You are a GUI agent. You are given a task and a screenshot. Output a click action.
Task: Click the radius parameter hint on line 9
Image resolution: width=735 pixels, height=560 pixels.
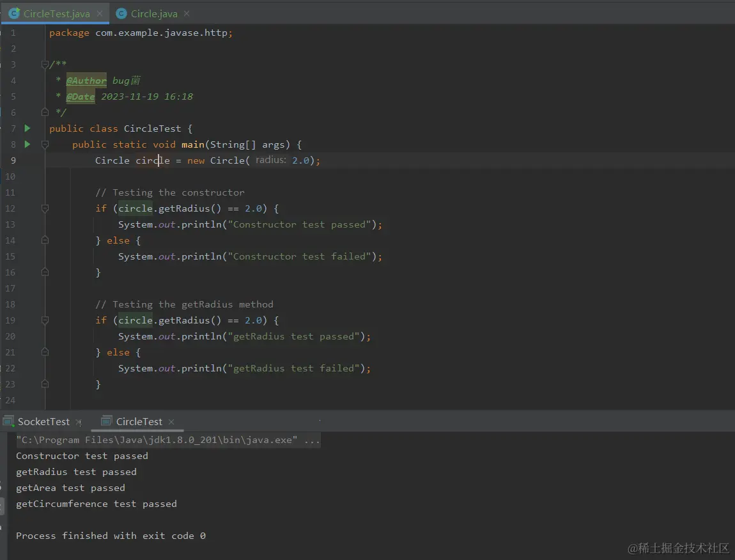tap(270, 160)
